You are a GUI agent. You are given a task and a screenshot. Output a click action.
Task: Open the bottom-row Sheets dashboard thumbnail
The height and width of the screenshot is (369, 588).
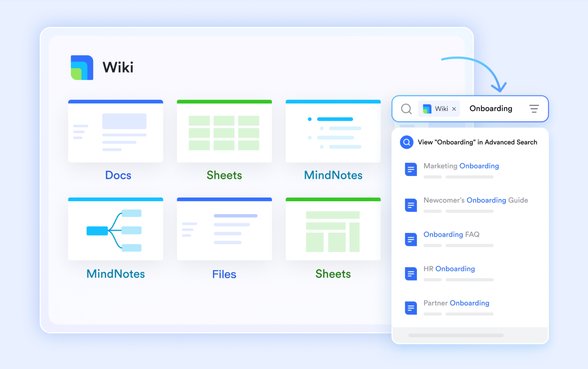pos(333,229)
